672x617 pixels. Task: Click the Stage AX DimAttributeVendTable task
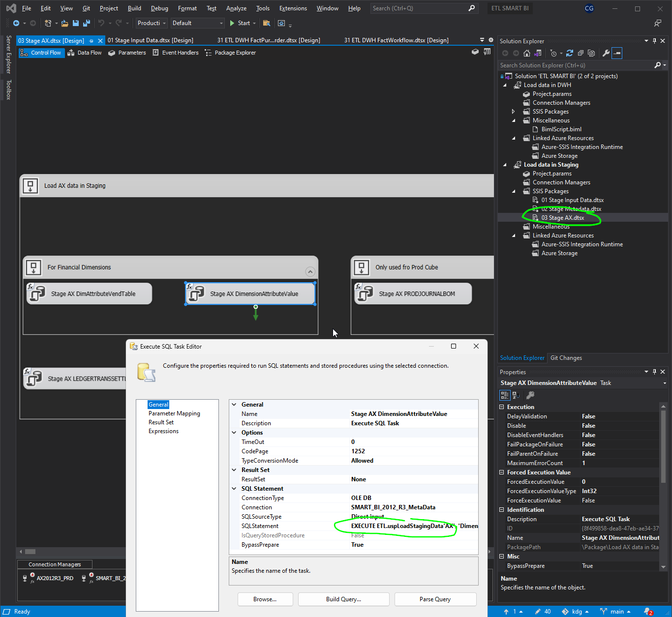(89, 294)
